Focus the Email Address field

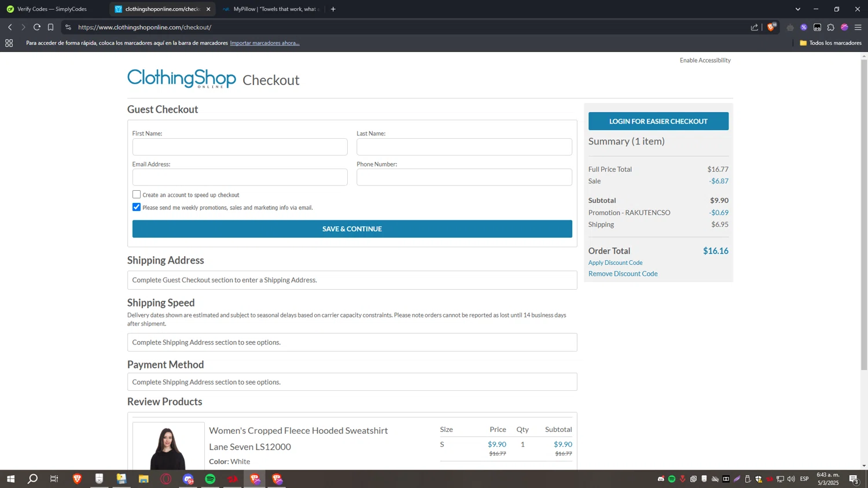coord(240,178)
